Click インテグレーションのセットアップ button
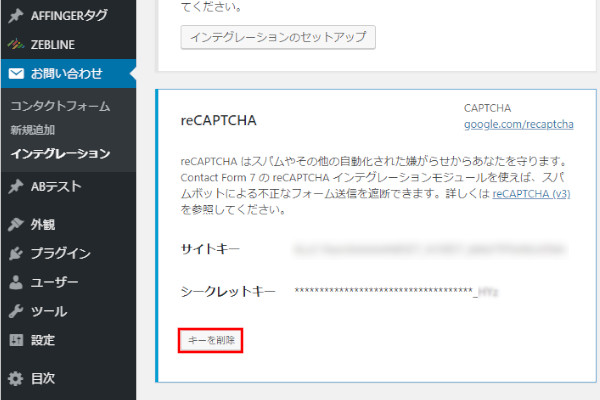The image size is (600, 400). (278, 37)
